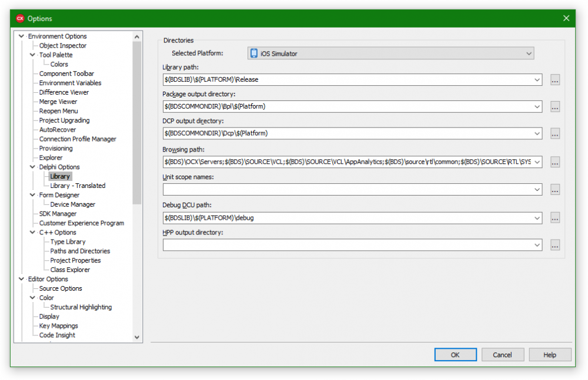Close the Options dialog

tap(566, 18)
